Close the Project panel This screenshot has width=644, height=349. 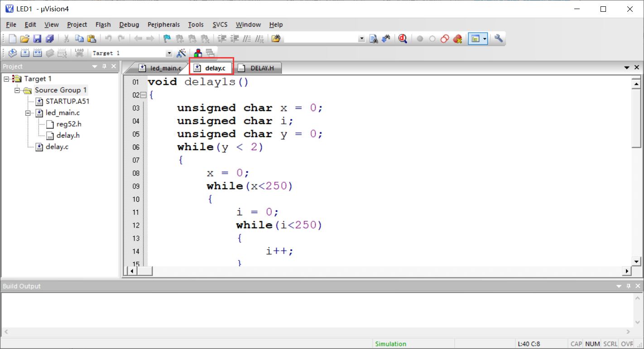pyautogui.click(x=114, y=67)
